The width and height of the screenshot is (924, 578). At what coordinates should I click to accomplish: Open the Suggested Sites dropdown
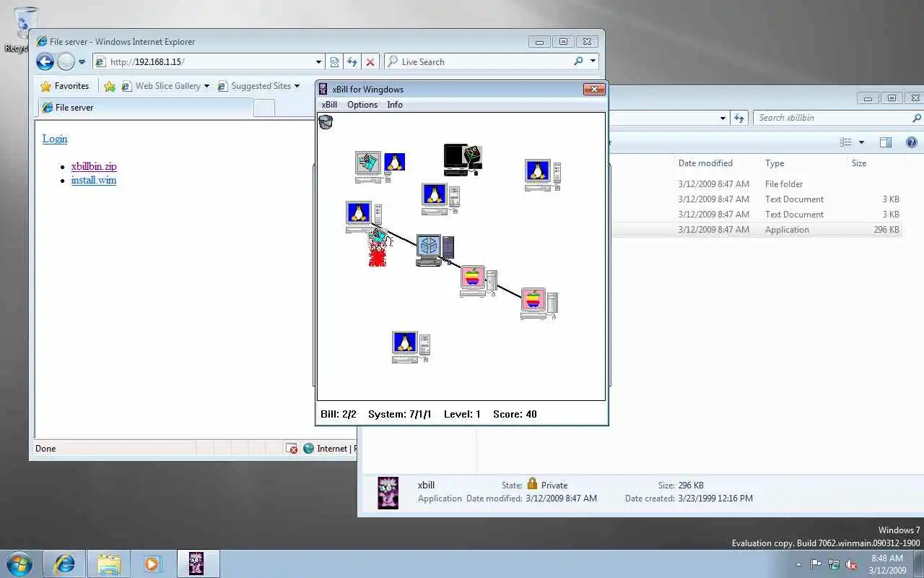pos(296,86)
